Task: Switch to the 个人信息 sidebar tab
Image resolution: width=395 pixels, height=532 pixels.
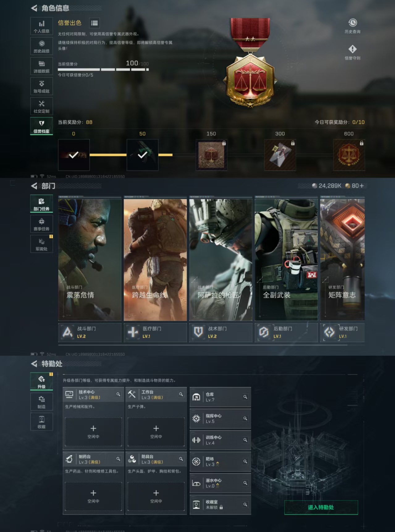Action: [x=41, y=26]
